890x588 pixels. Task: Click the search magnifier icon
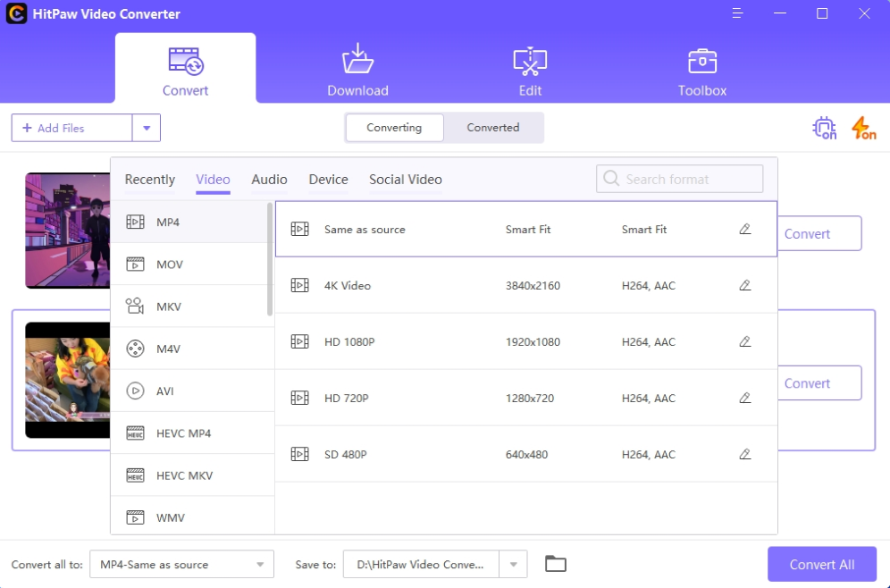point(611,179)
